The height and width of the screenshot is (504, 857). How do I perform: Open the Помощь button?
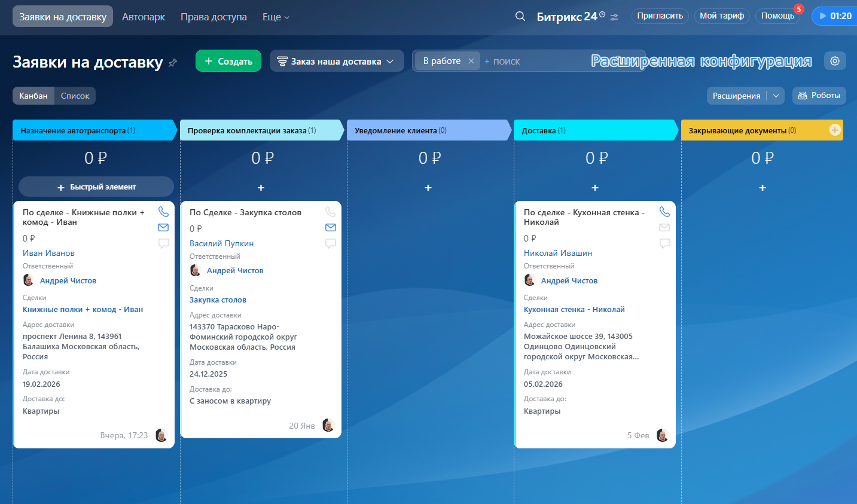[777, 16]
